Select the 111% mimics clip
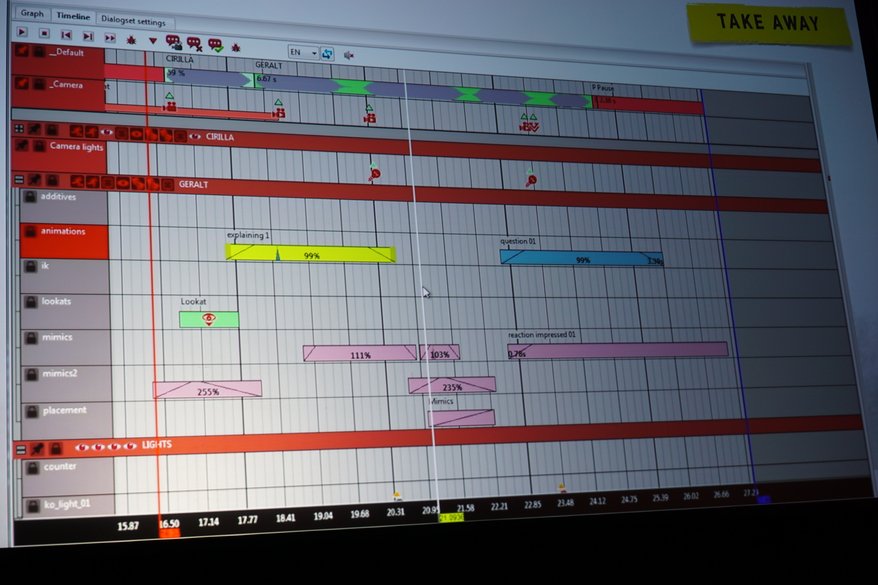Screen dimensions: 878x585 tap(359, 353)
